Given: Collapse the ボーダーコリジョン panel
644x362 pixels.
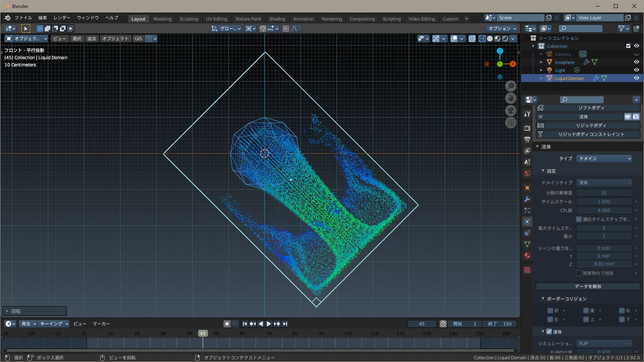Looking at the screenshot, I should tap(543, 298).
